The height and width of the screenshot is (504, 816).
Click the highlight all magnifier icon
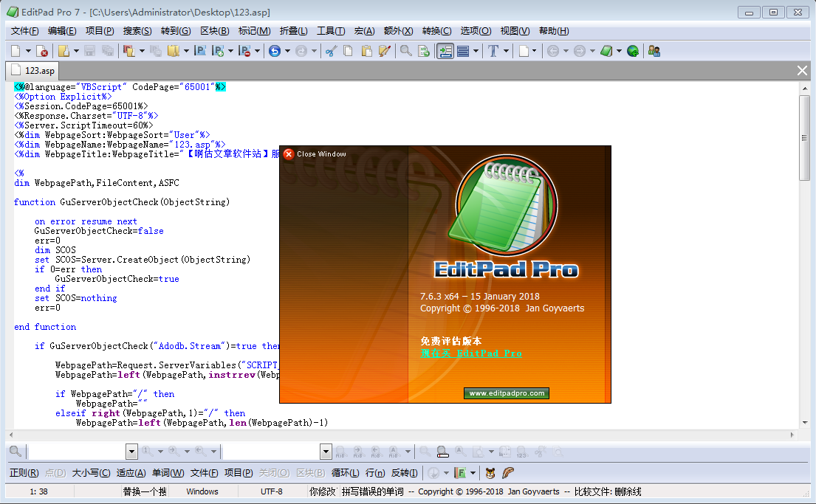(442, 452)
